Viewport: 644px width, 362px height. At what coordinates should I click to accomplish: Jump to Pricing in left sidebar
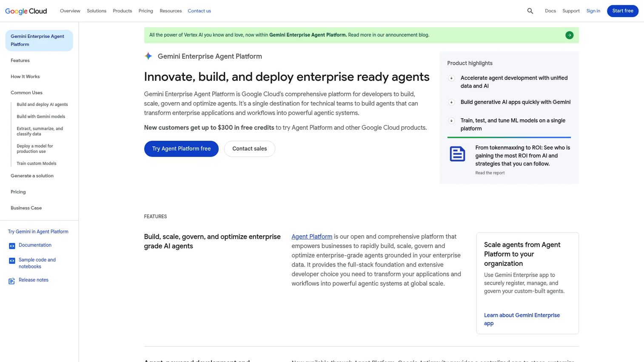pyautogui.click(x=18, y=192)
